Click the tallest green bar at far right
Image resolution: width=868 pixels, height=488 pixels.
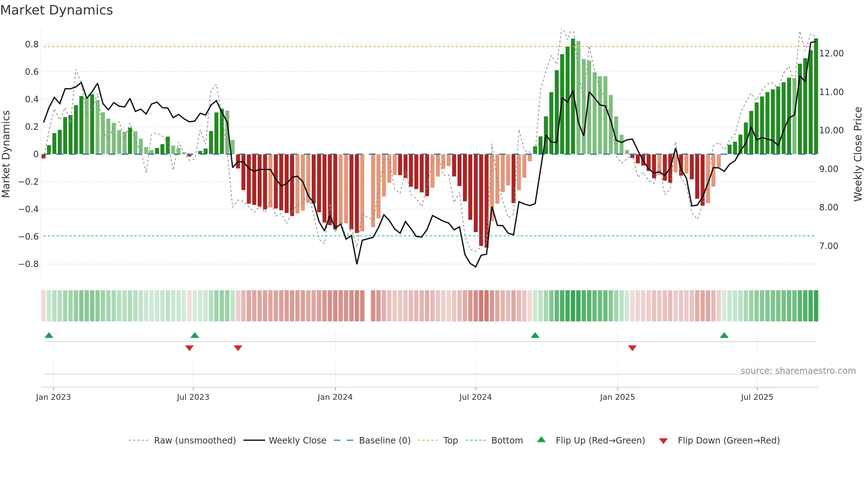(816, 96)
